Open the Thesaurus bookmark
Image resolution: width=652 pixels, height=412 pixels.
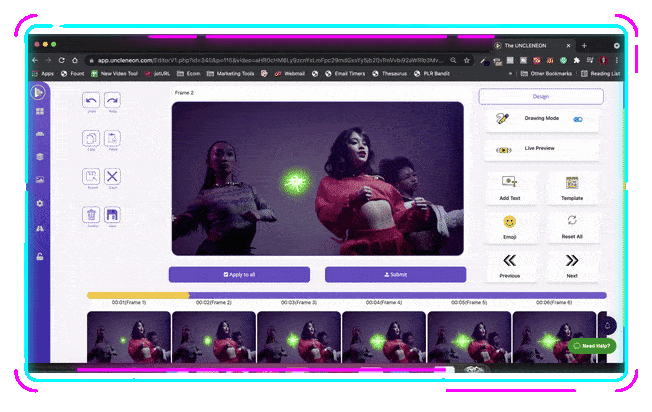[390, 74]
